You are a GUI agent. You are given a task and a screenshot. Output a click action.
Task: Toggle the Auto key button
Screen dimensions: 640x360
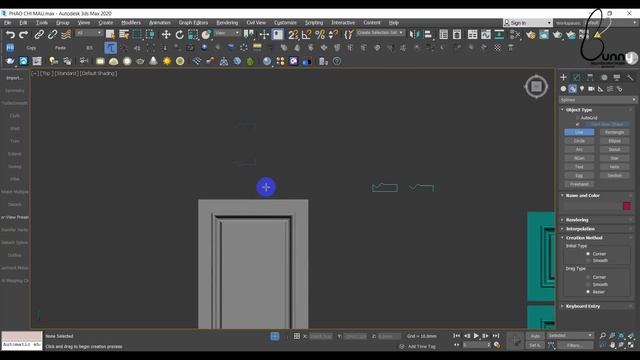tap(535, 336)
